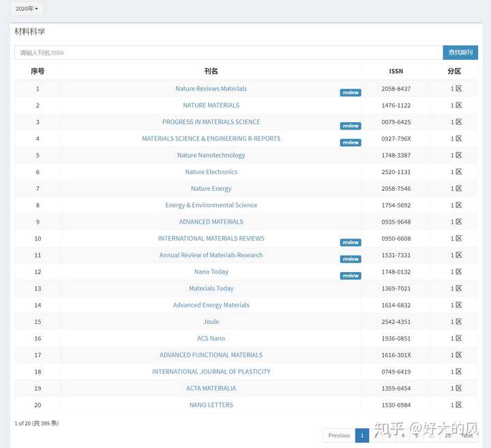
Task: Open Advanced Energy Materials link
Action: 211,305
